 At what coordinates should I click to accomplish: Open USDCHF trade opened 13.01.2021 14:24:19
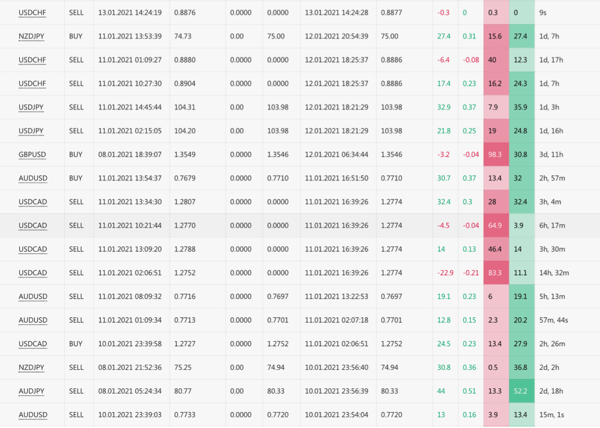coord(31,13)
